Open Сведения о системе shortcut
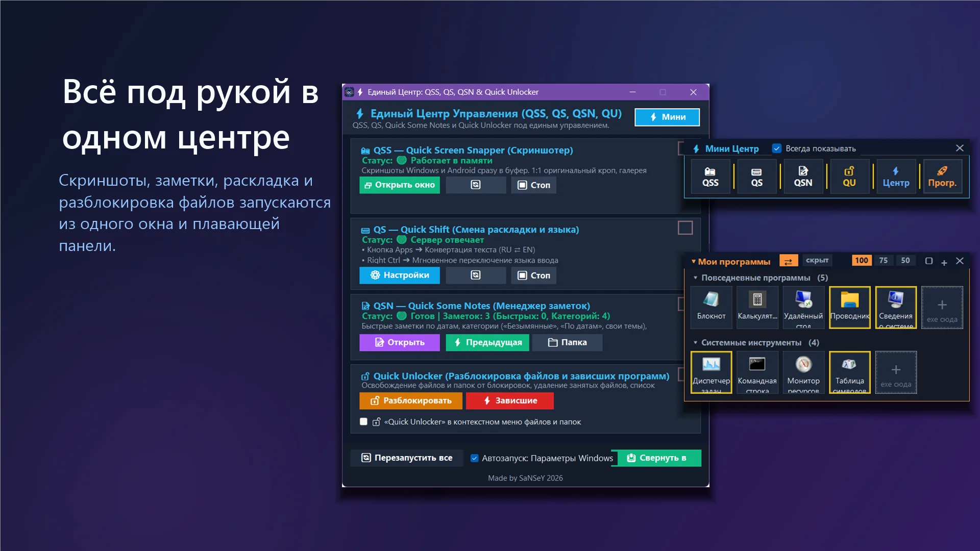This screenshot has height=551, width=980. (x=896, y=307)
